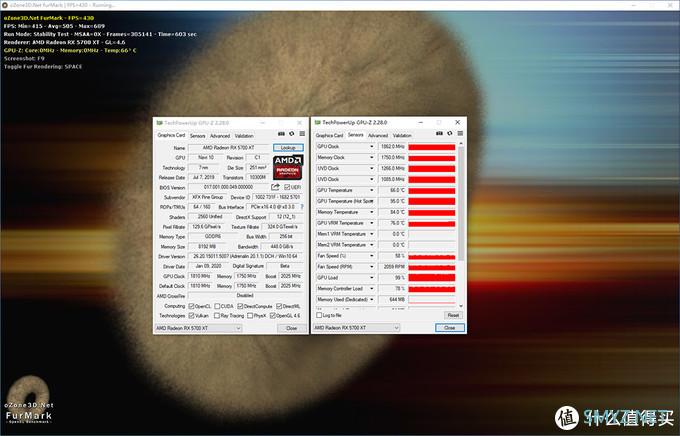Toggle the UEFI checkbox
The height and width of the screenshot is (436, 680).
click(x=287, y=187)
